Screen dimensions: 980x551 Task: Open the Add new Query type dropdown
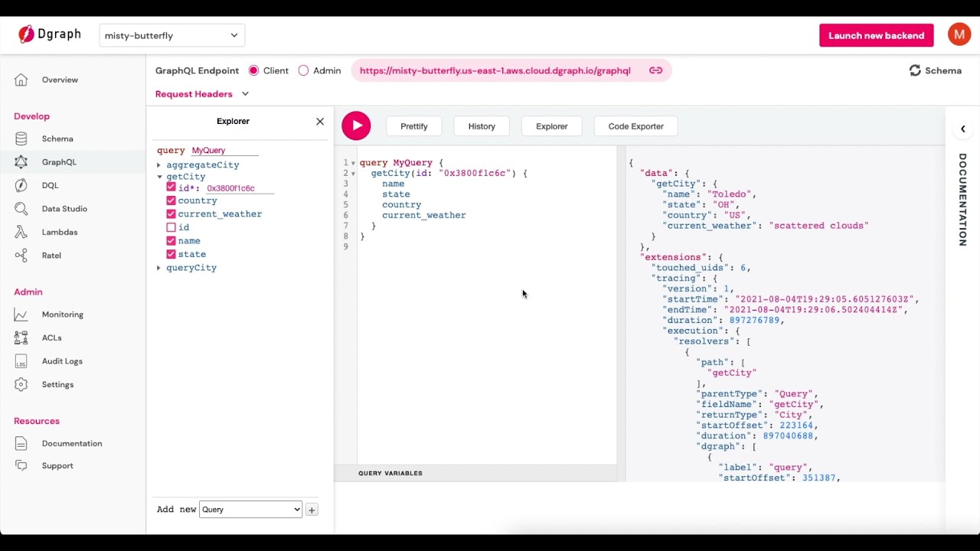point(250,510)
